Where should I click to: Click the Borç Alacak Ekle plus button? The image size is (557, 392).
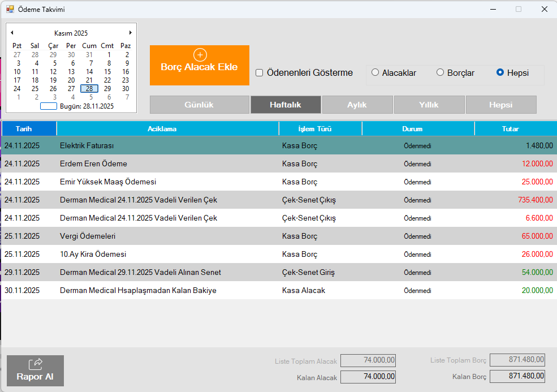click(199, 65)
